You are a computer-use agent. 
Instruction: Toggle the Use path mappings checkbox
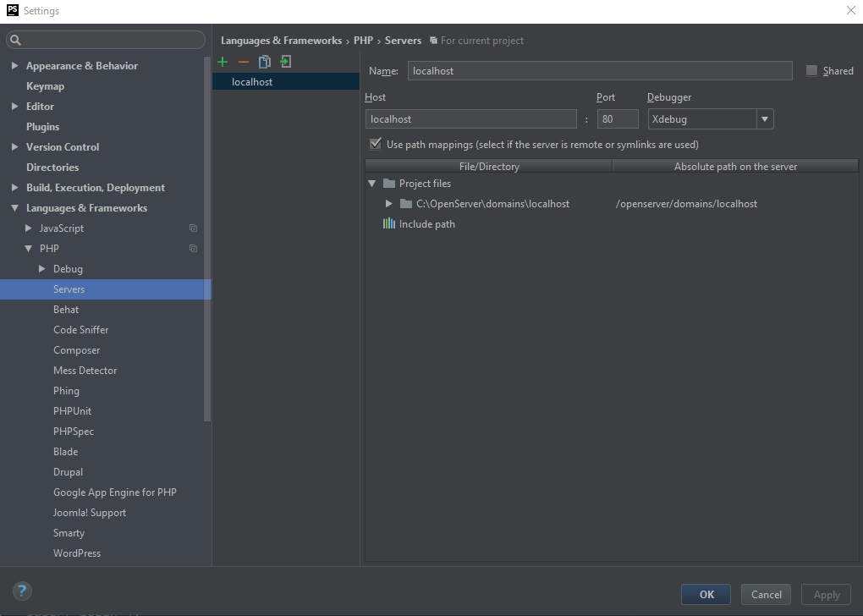[376, 145]
